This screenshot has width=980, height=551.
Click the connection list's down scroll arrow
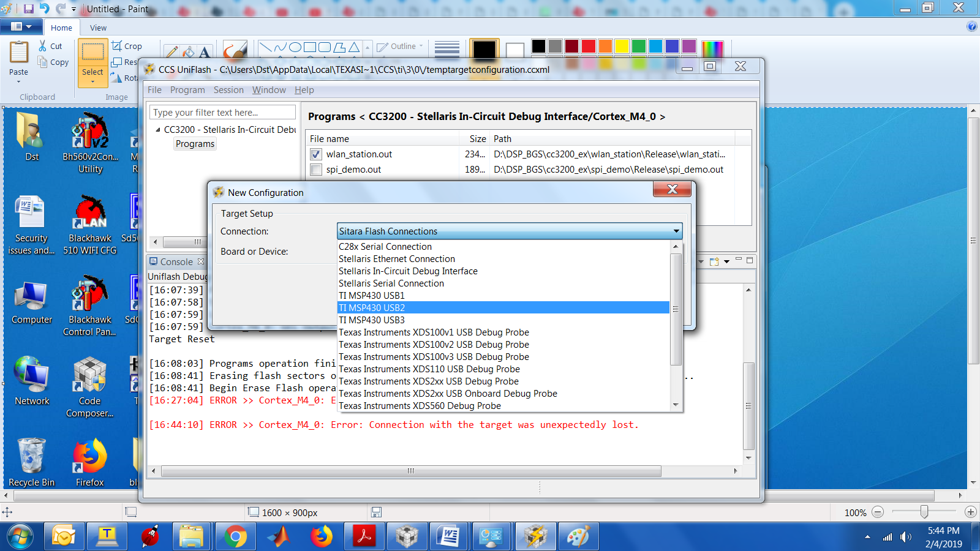tap(676, 405)
